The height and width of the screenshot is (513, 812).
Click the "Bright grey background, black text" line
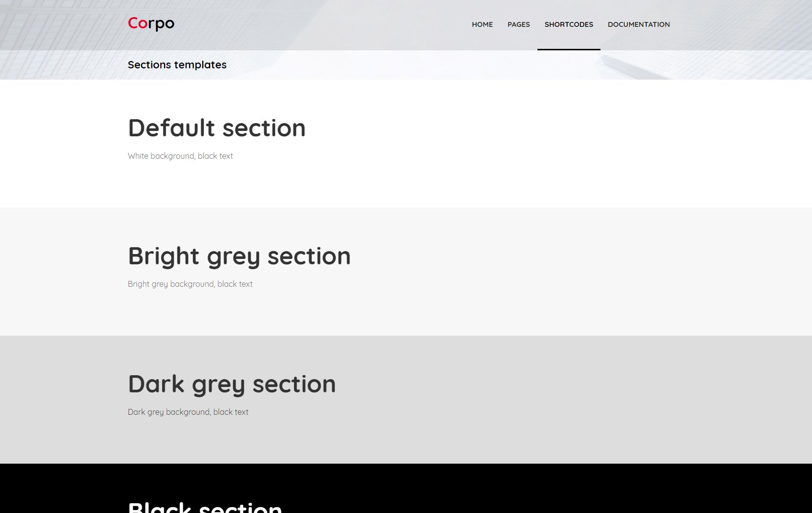[190, 284]
